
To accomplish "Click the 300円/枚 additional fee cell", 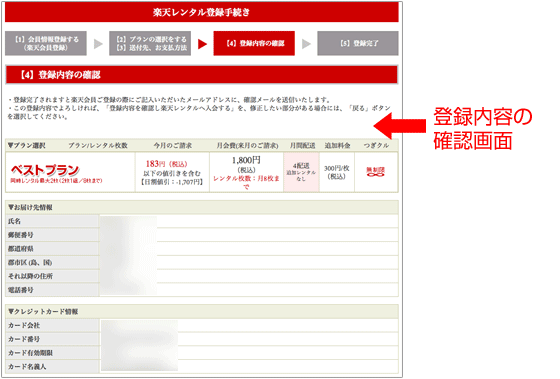I will 336,172.
